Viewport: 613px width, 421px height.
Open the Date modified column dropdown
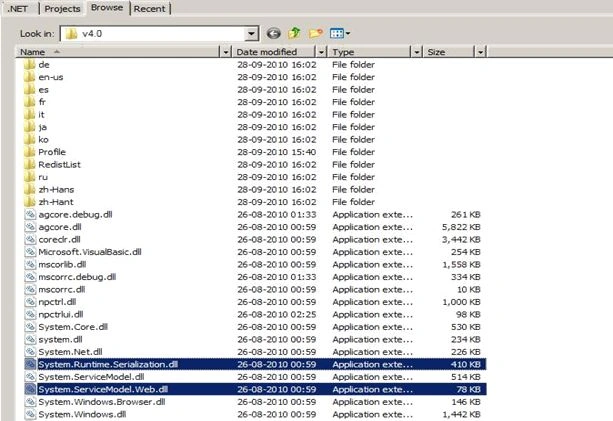click(321, 52)
